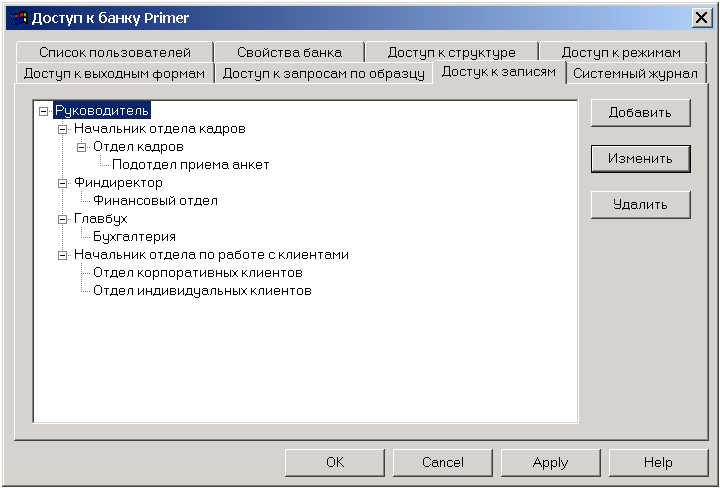Open Help for this dialog
This screenshot has height=488, width=720.
coord(658,462)
